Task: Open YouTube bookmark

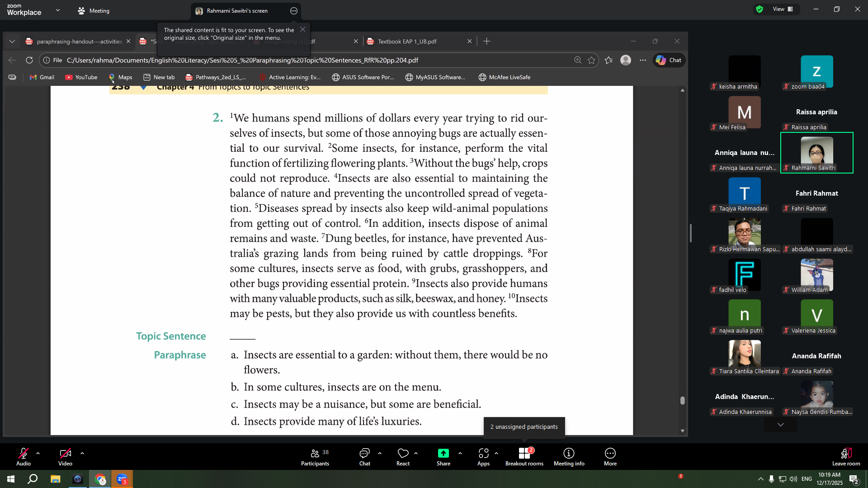Action: tap(81, 77)
